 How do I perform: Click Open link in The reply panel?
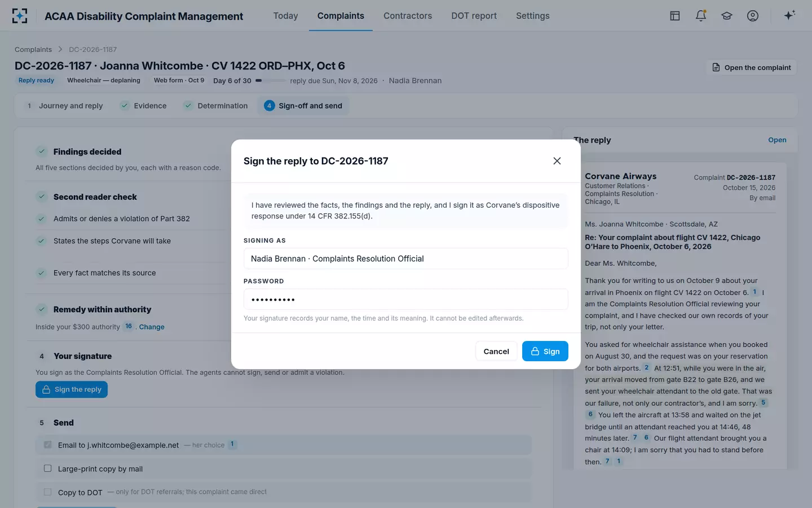pyautogui.click(x=777, y=140)
